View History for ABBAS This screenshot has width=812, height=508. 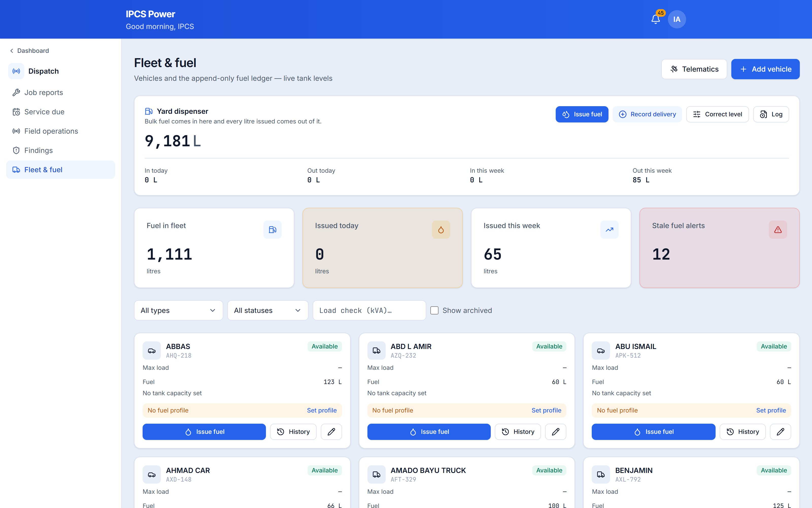click(293, 431)
